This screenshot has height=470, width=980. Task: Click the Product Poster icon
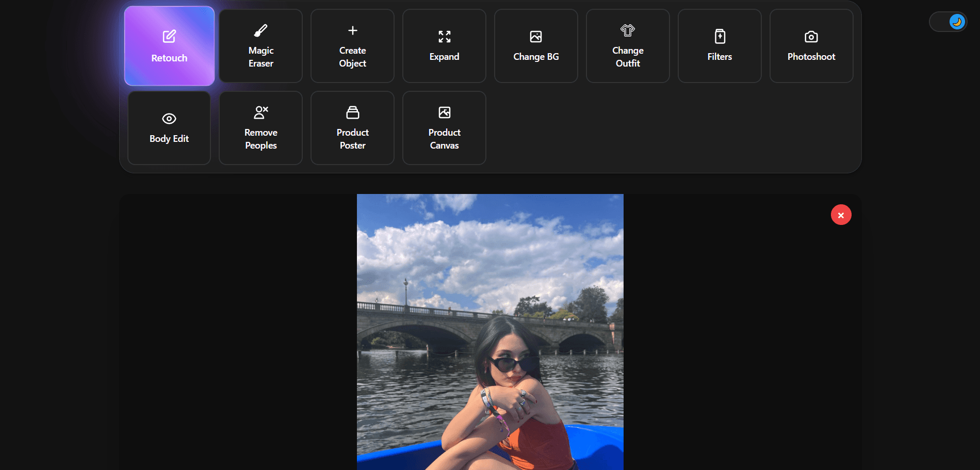coord(353,112)
